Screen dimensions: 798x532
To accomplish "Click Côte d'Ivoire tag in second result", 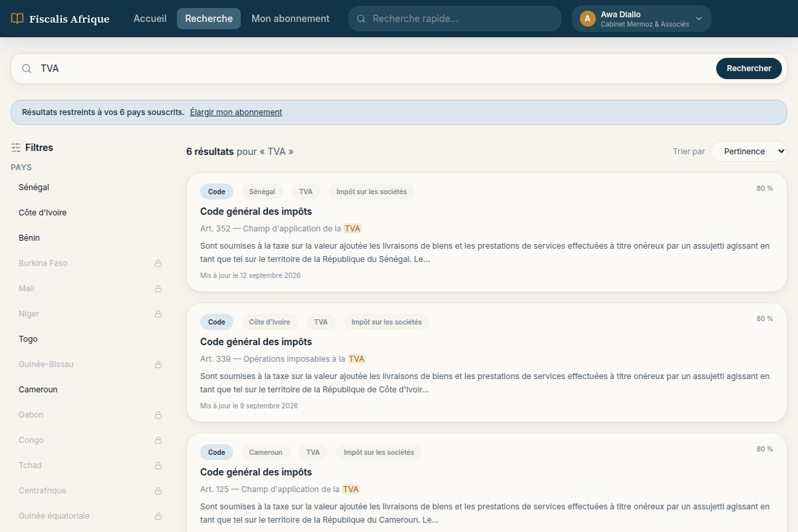I will 270,322.
